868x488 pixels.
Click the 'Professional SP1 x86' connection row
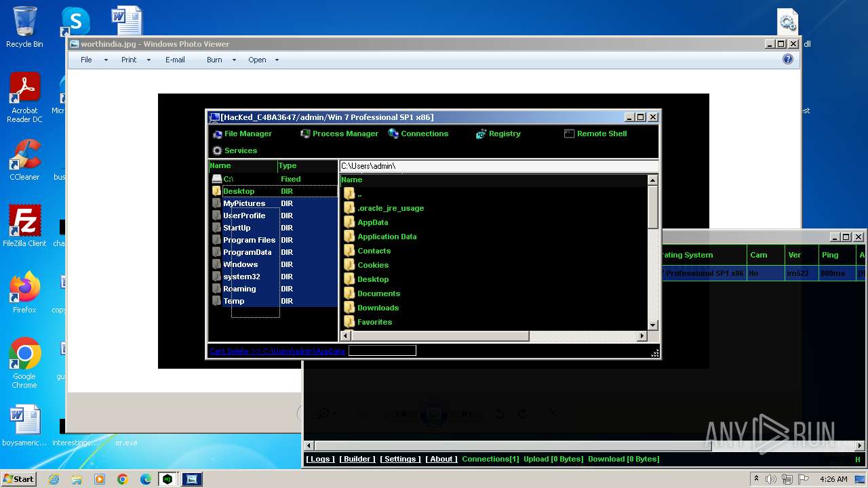(x=764, y=273)
